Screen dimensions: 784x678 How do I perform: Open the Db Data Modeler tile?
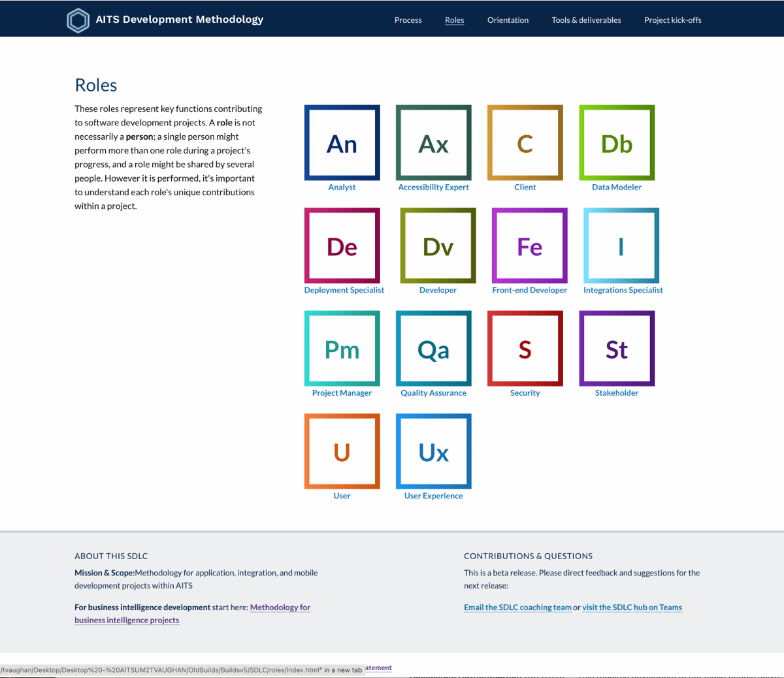tap(617, 142)
